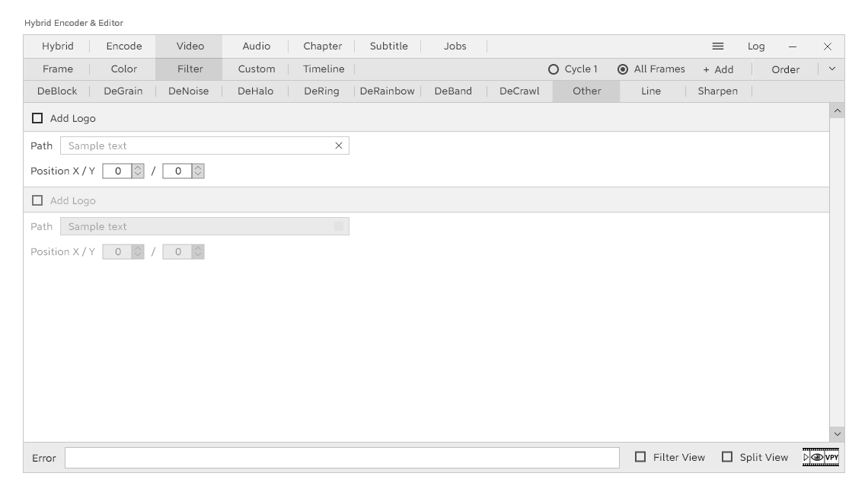Enable the Split View checkbox
The image size is (868, 486).
(727, 457)
